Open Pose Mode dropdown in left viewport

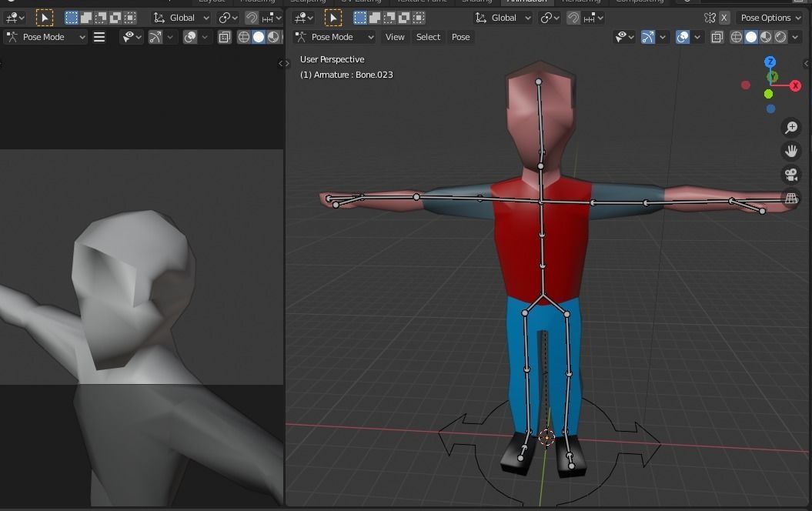coord(45,37)
